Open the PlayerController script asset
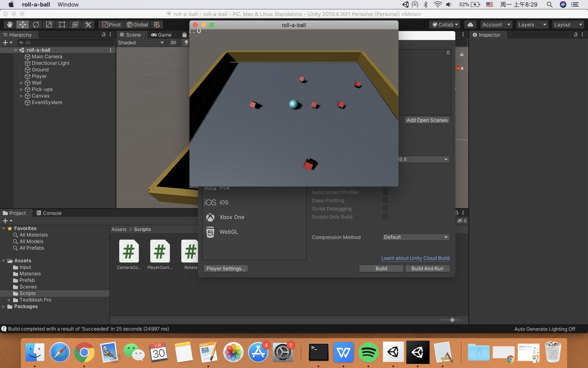 click(160, 255)
